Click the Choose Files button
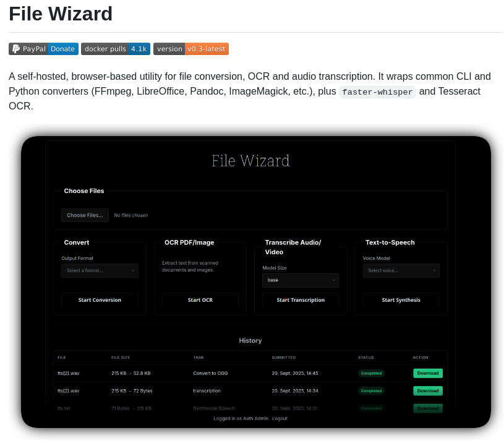Viewport: 504px width, 441px height. click(x=85, y=215)
